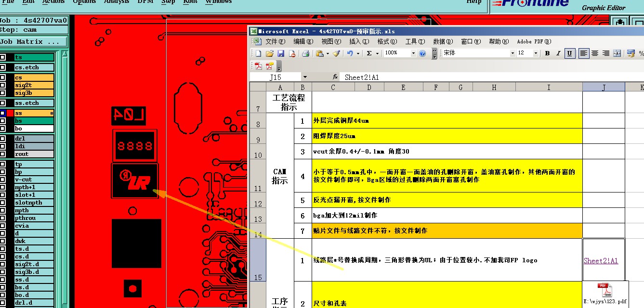
Task: Toggle checkbox for the drl layer
Action: [x=3, y=139]
